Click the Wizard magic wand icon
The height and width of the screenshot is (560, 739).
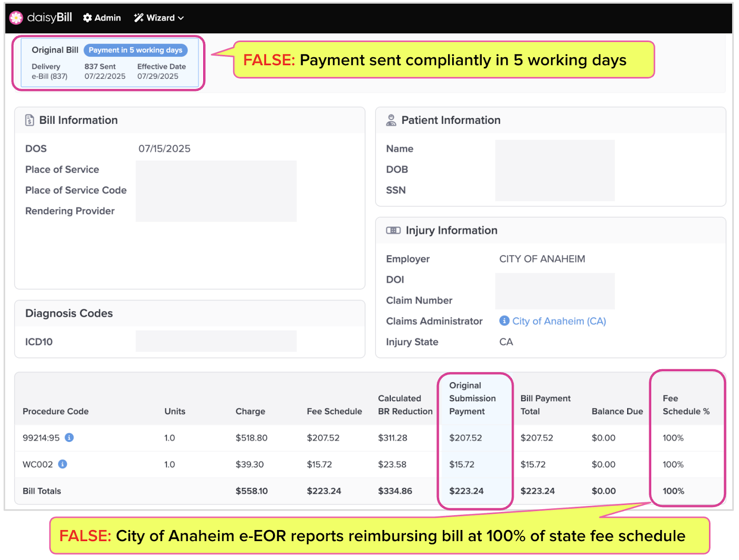tap(139, 18)
